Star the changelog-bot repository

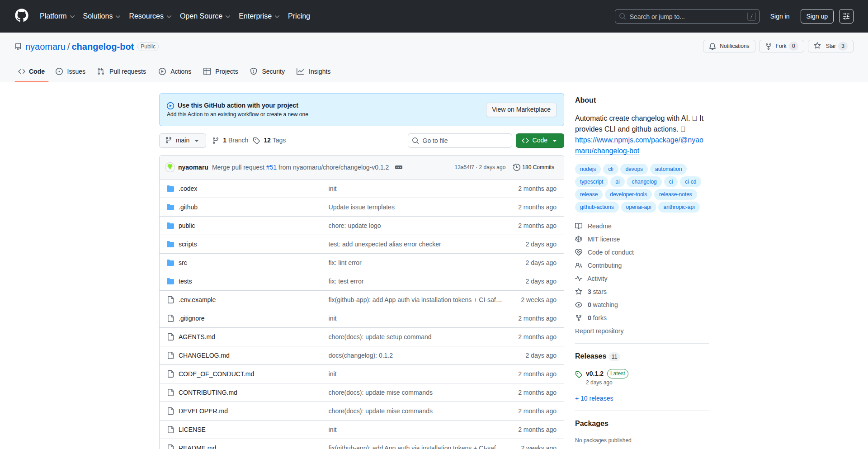[830, 46]
